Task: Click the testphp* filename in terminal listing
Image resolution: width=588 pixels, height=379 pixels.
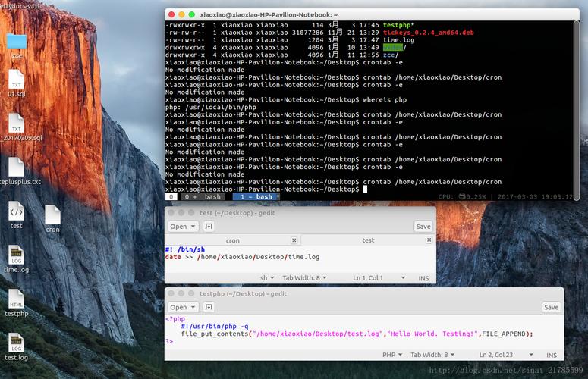Action: coord(398,25)
